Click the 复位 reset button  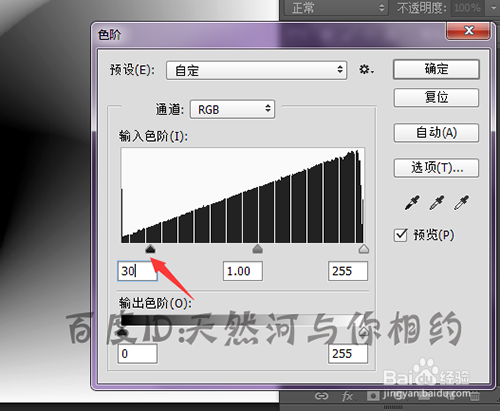436,98
